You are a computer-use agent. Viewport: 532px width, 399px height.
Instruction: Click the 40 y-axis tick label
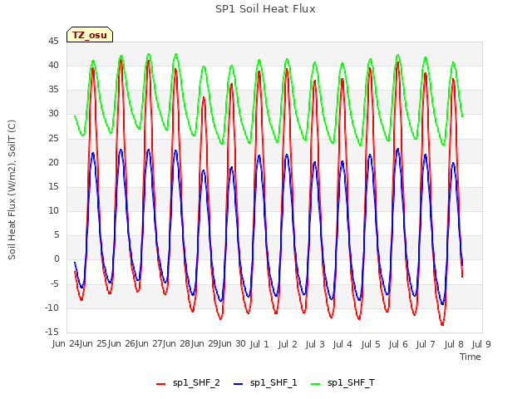pyautogui.click(x=53, y=66)
